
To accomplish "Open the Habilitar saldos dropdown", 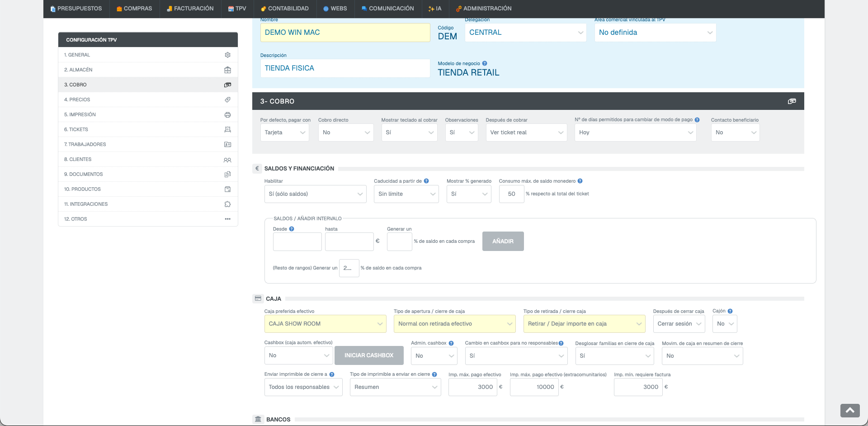I will coord(315,194).
